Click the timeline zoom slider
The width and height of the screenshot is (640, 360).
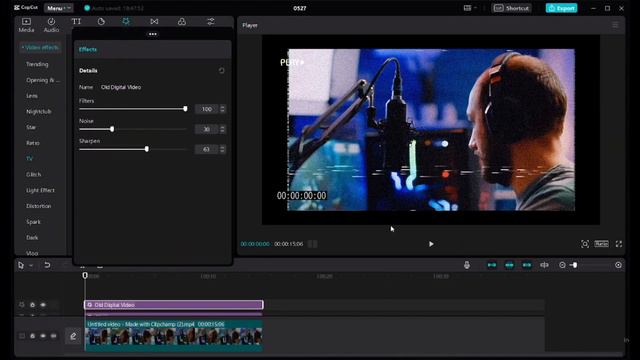pyautogui.click(x=575, y=265)
